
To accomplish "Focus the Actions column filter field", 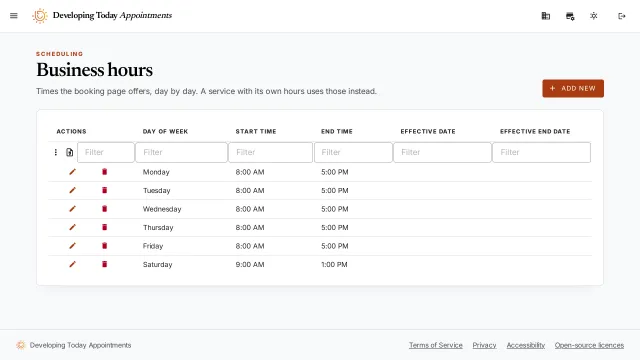I will point(106,152).
